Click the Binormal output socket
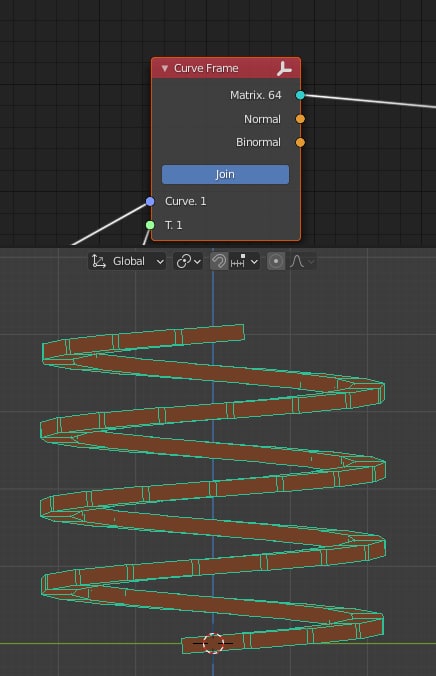The width and height of the screenshot is (436, 676). [x=300, y=142]
